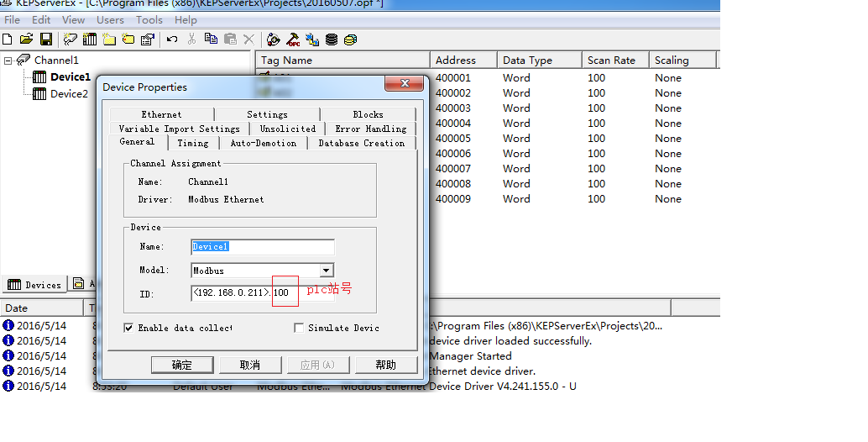Image resolution: width=868 pixels, height=442 pixels.
Task: Switch to the Ethernet tab
Action: tap(162, 114)
